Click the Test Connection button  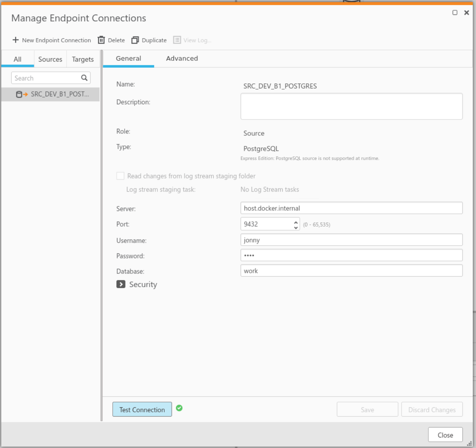tap(142, 409)
